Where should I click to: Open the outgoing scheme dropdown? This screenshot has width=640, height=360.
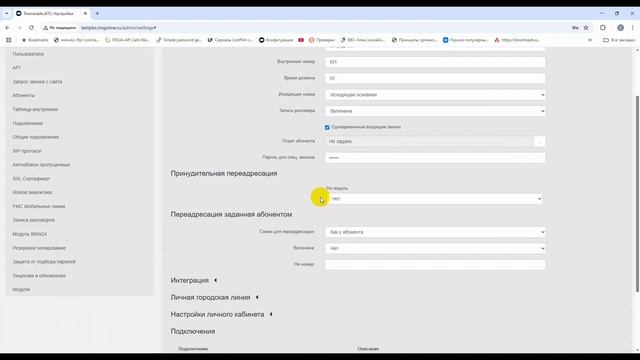(x=435, y=95)
